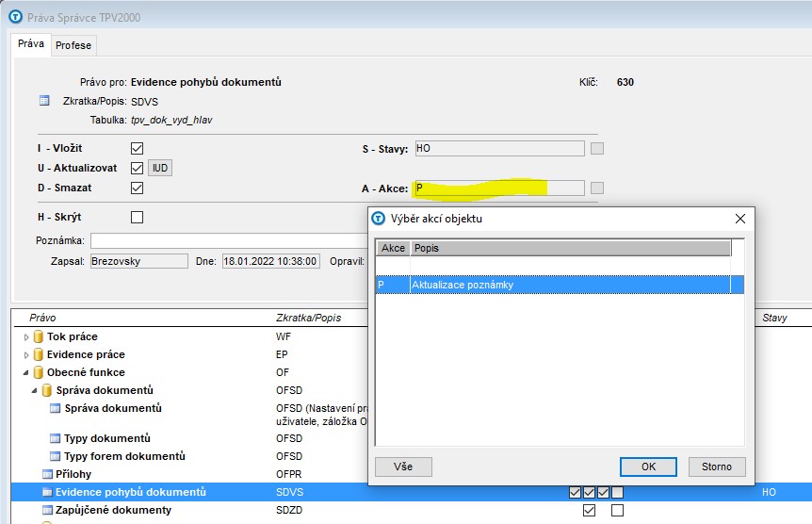
Task: Enable the H - Skrýt checkbox
Action: [x=137, y=217]
